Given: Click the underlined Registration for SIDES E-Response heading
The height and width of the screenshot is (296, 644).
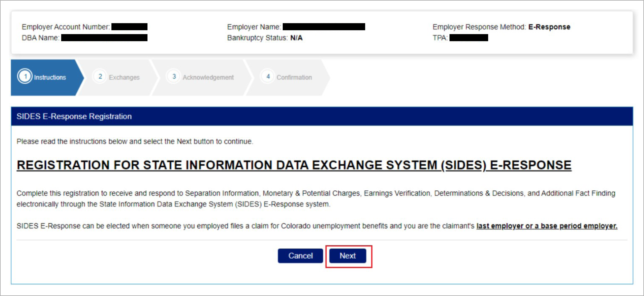Looking at the screenshot, I should point(294,165).
